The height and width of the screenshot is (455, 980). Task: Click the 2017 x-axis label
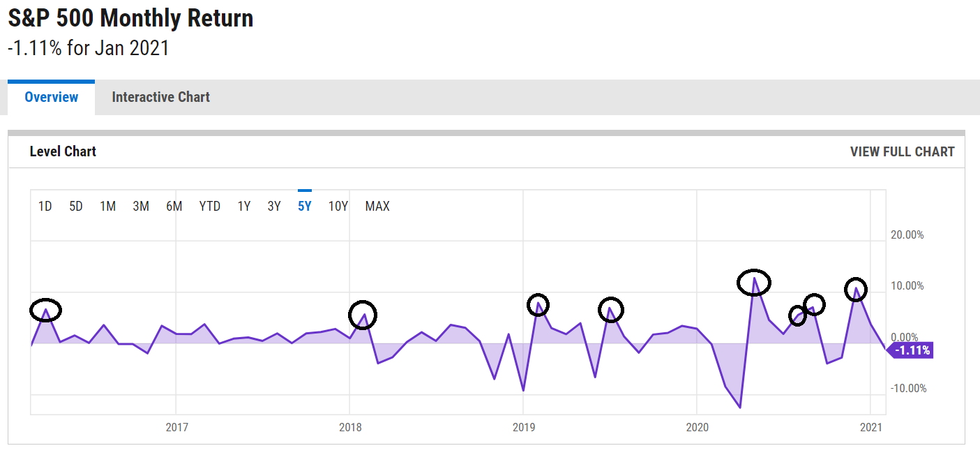pos(178,427)
